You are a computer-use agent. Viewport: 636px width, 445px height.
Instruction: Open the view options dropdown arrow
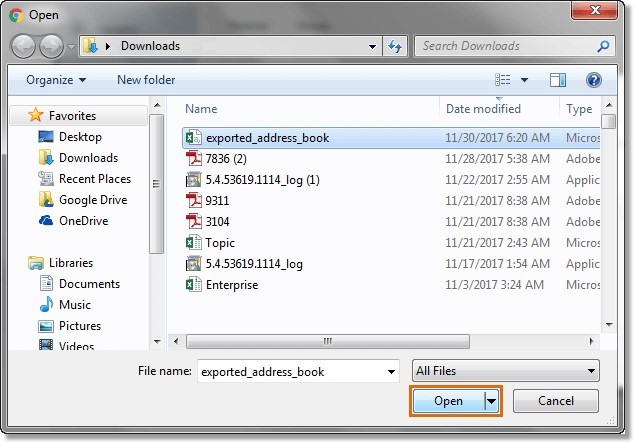point(524,80)
